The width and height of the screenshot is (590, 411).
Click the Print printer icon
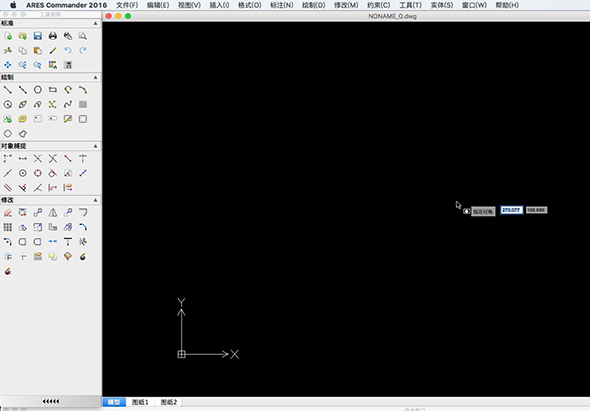tap(53, 36)
